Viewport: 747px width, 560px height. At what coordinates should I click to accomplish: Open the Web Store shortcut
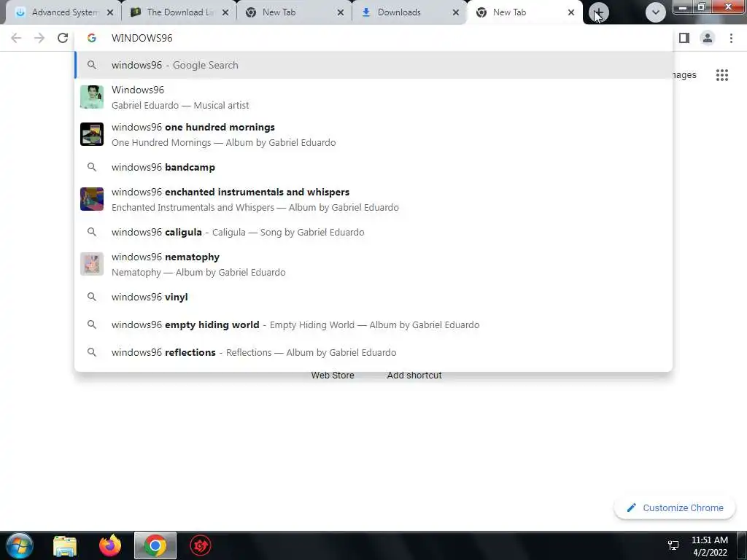tap(333, 376)
